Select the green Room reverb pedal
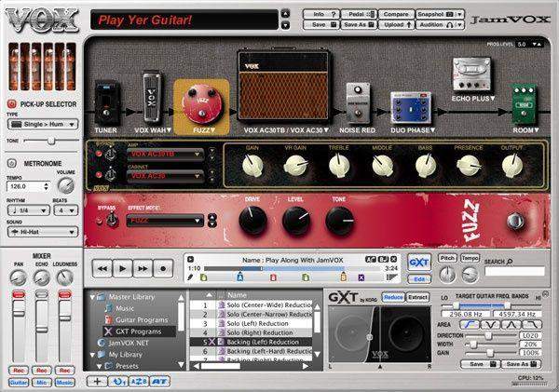 click(x=524, y=104)
